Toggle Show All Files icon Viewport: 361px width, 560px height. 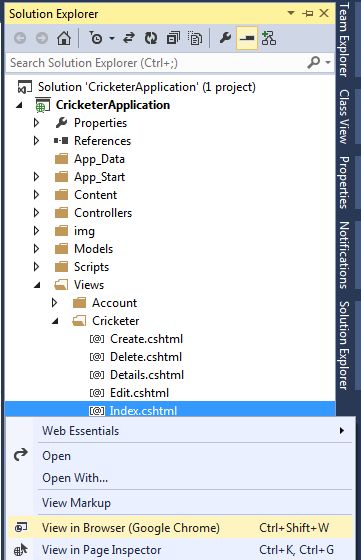(x=195, y=38)
